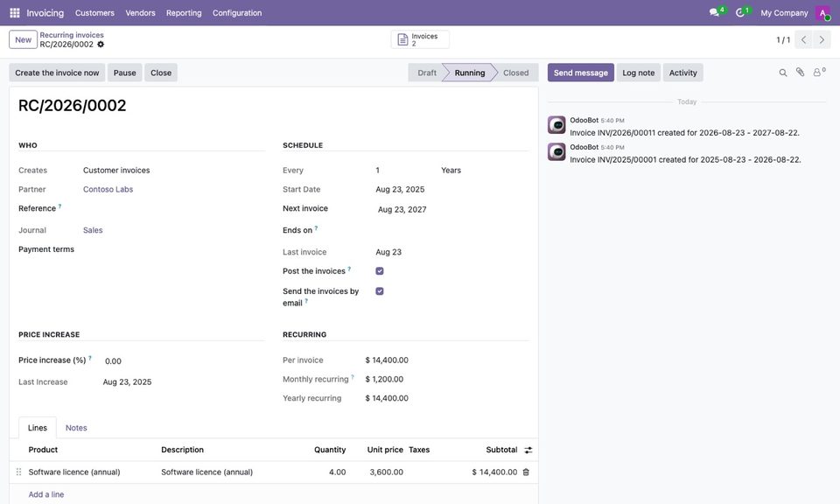Open column settings adjust icon

point(528,450)
